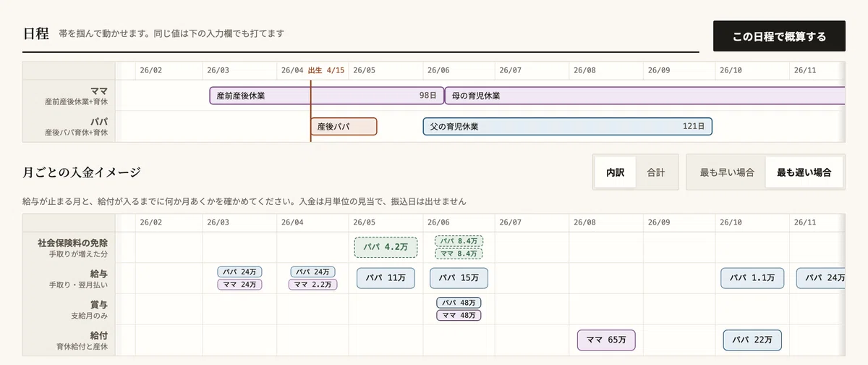Click the パパ 48万 bonus chip
The image size is (868, 365).
(459, 303)
